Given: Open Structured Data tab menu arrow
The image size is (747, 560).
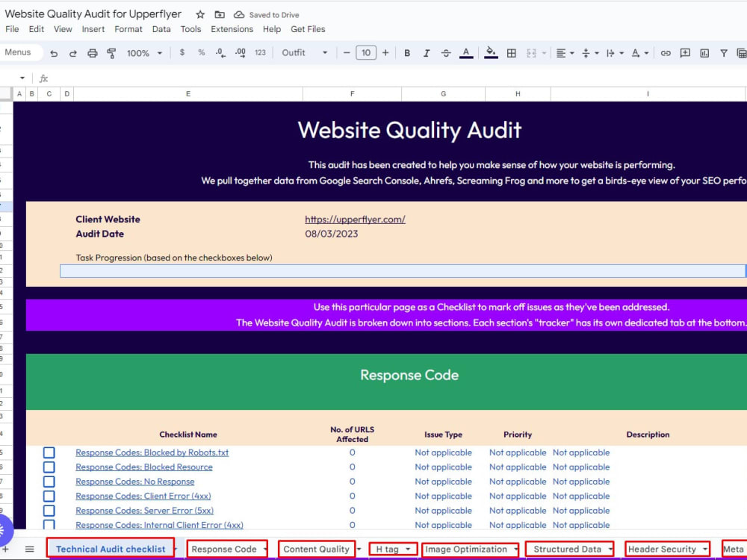Looking at the screenshot, I should pyautogui.click(x=610, y=549).
